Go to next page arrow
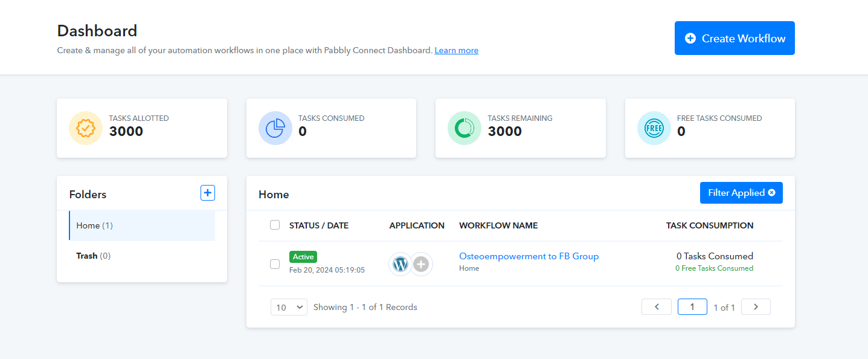Viewport: 868px width, 359px height. coord(756,307)
